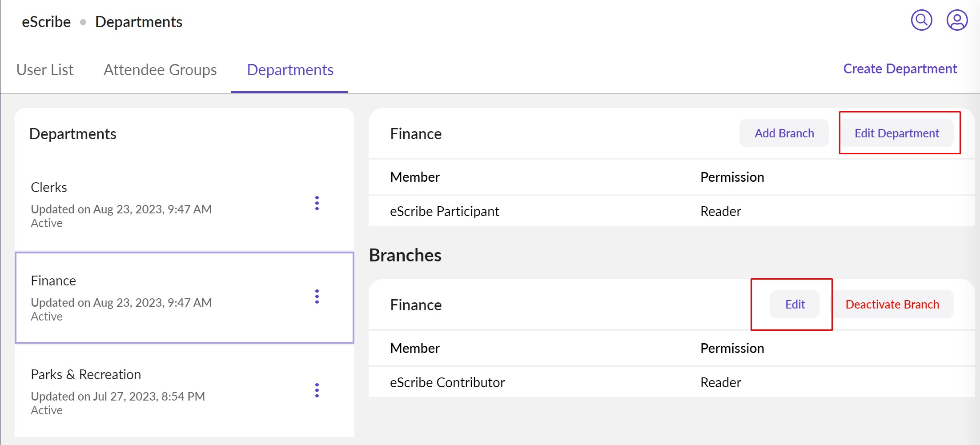Image resolution: width=980 pixels, height=445 pixels.
Task: Click the Departments breadcrumb title
Action: point(139,22)
